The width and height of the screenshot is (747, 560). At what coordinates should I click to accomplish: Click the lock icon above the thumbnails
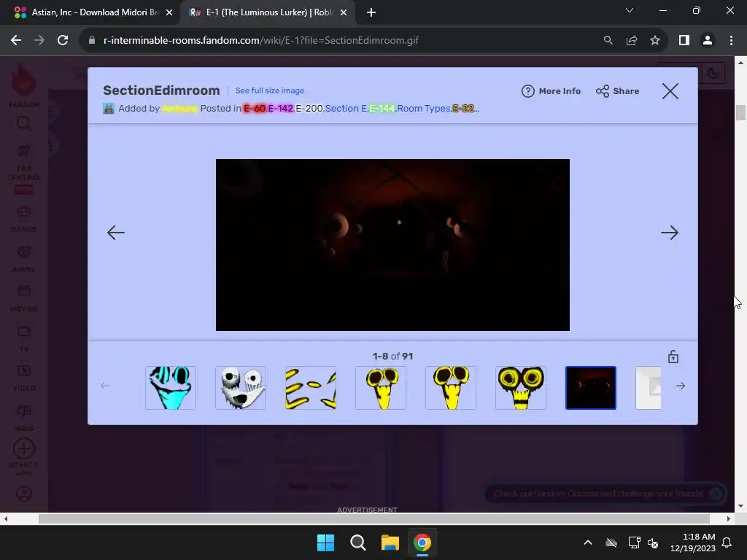(673, 357)
